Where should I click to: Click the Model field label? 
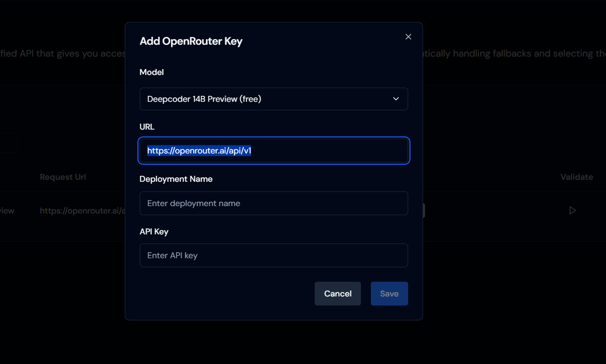pos(152,73)
